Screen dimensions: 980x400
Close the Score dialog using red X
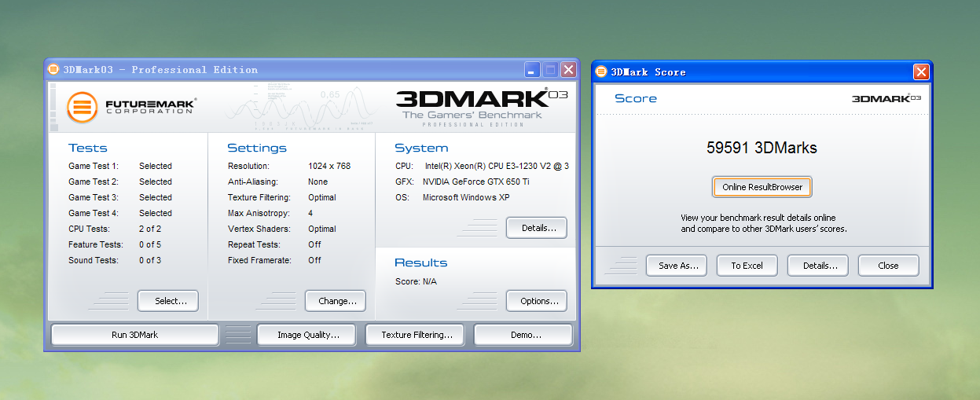(x=921, y=72)
